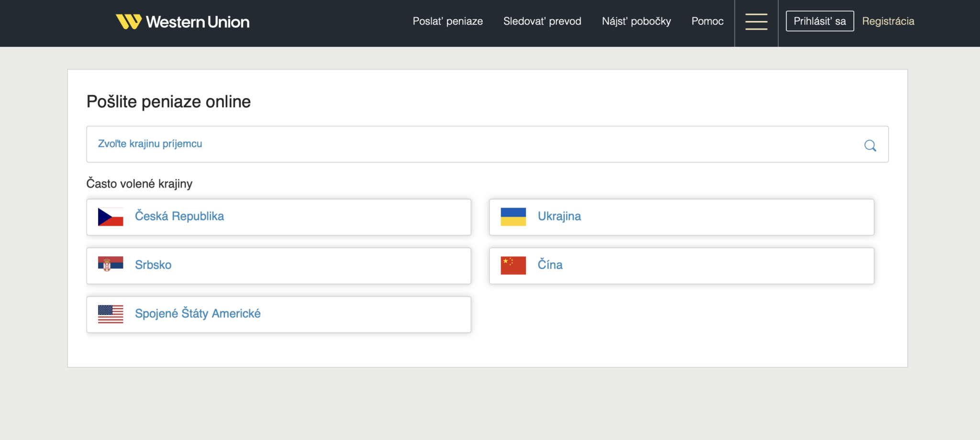Open 'Sledovať prevod' from the menu

click(x=542, y=21)
